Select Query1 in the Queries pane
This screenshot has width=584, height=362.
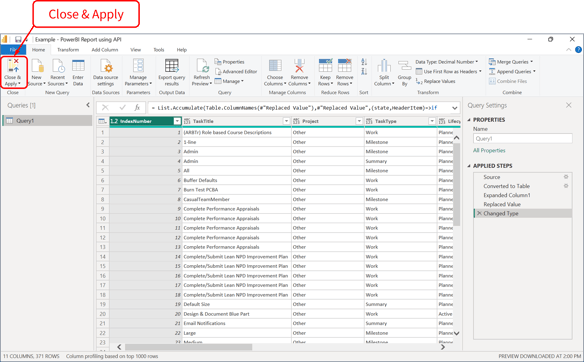(x=47, y=120)
